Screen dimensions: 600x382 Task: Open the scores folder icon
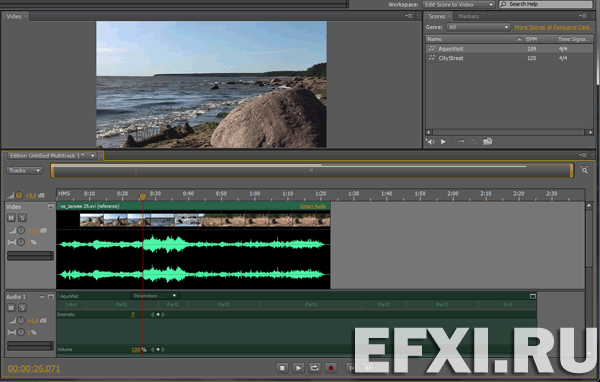pos(487,142)
